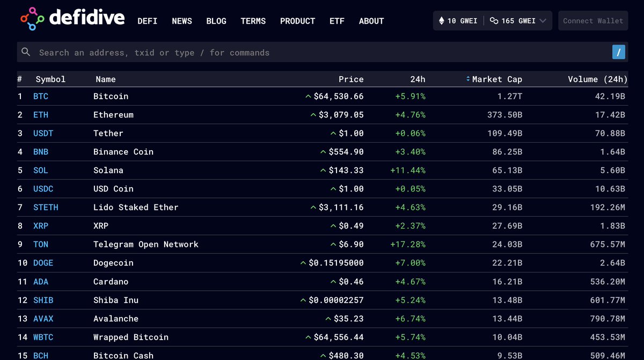This screenshot has height=360, width=644.
Task: Sort by the Symbol column header
Action: pyautogui.click(x=50, y=79)
